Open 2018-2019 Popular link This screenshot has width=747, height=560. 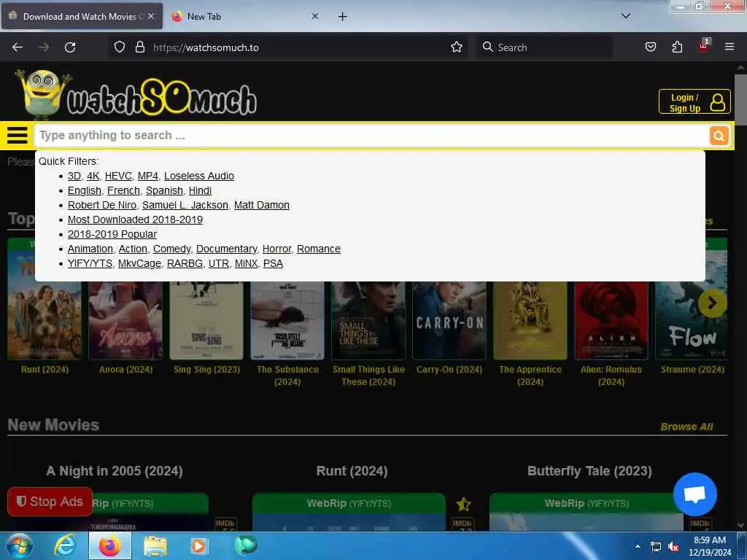[112, 234]
